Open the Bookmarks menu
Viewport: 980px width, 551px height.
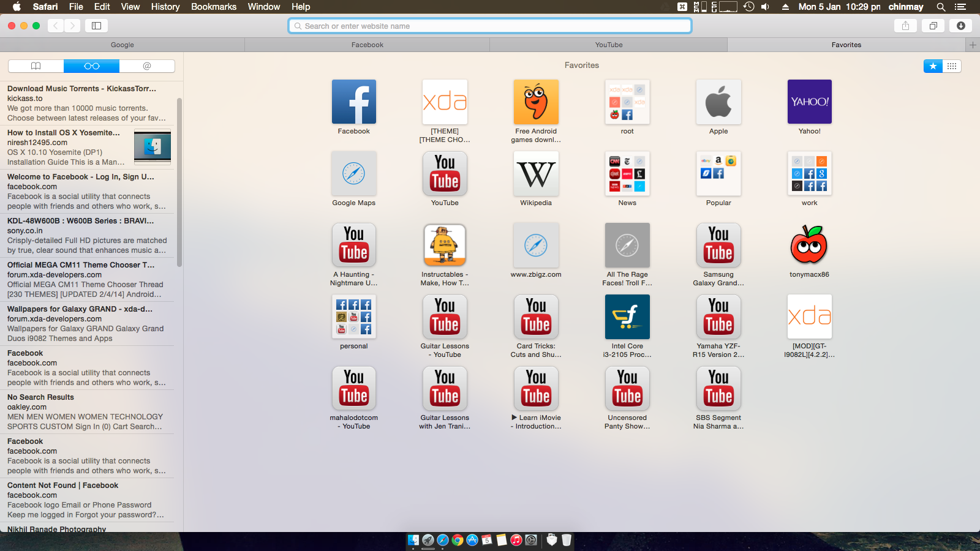(x=214, y=7)
